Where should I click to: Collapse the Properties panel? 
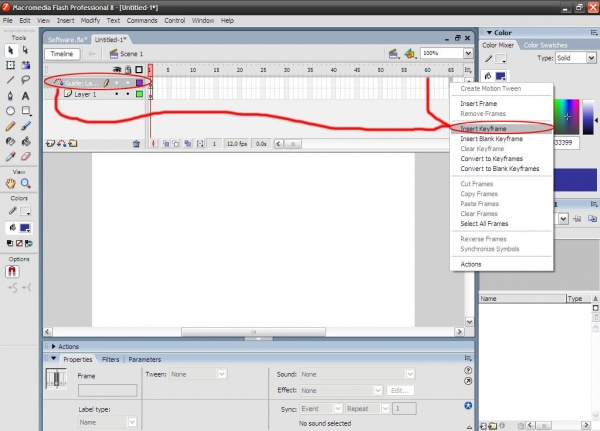54,359
